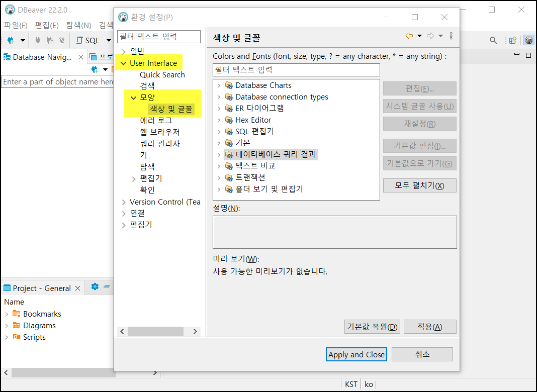537x392 pixels.
Task: Collapse the 모양 preferences node
Action: tap(134, 98)
